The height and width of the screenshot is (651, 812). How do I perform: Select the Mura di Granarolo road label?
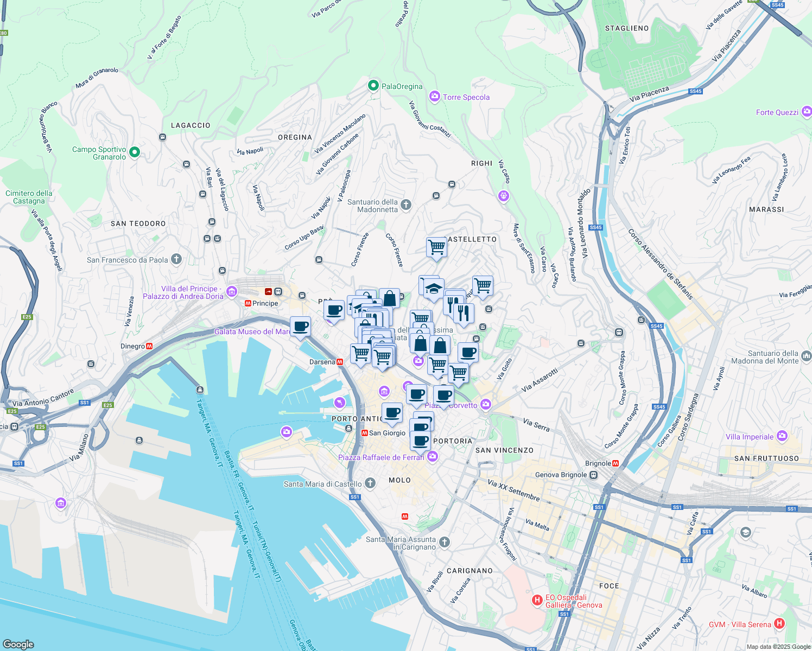pos(97,78)
